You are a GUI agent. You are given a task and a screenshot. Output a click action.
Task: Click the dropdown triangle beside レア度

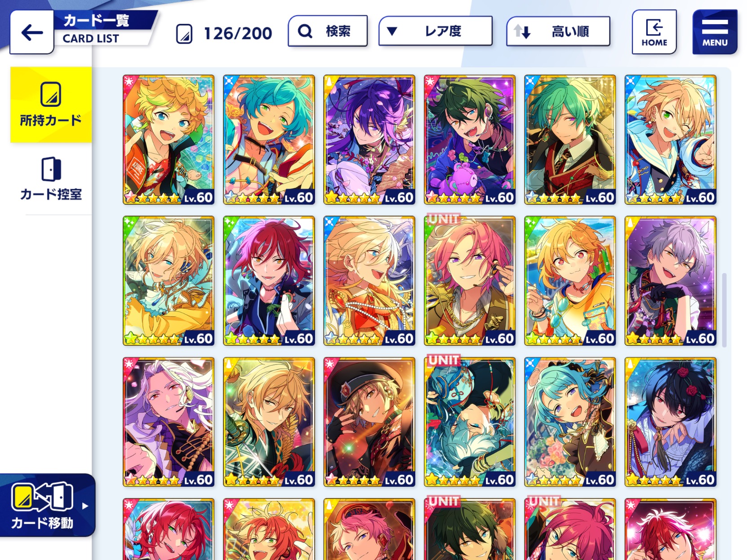tap(392, 31)
